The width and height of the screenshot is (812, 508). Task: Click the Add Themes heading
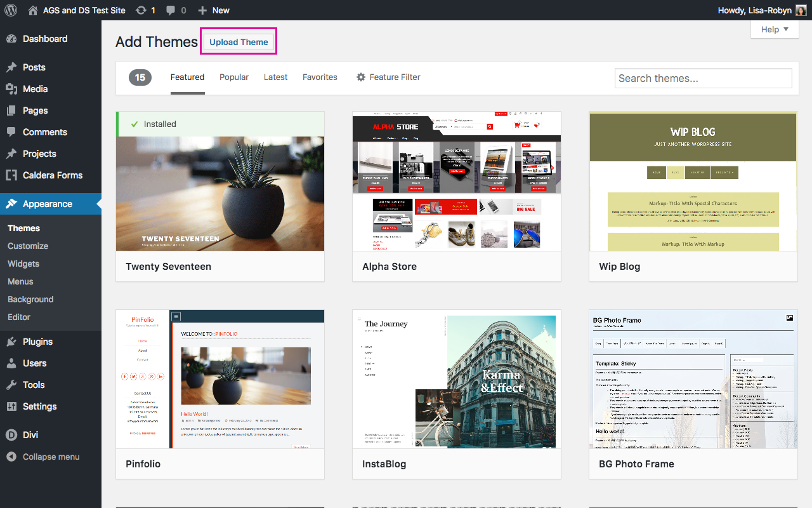point(157,42)
